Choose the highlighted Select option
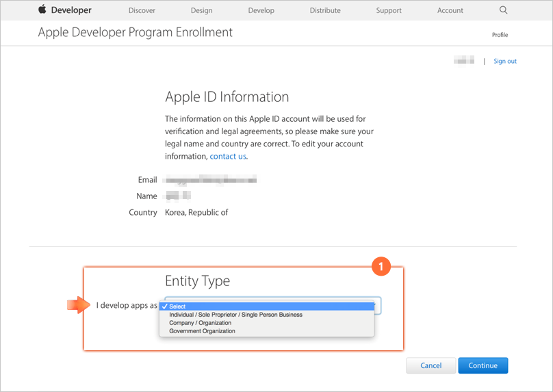 coord(267,306)
